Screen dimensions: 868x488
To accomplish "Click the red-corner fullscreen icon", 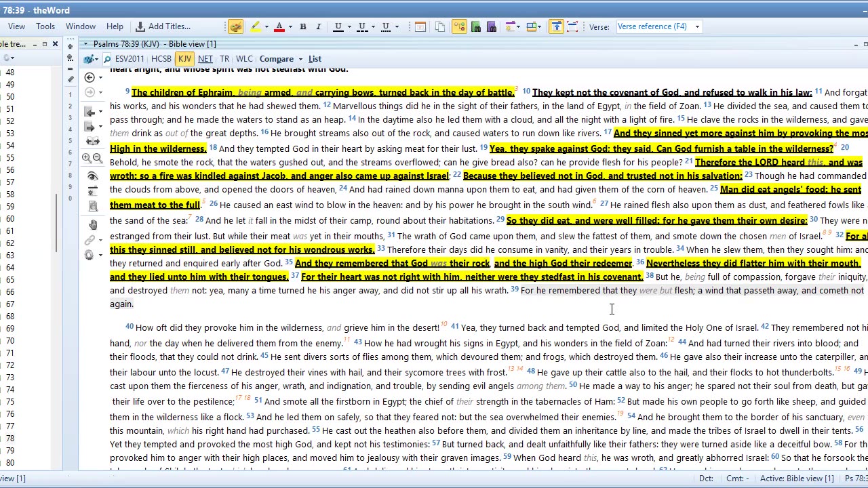I will (x=572, y=26).
